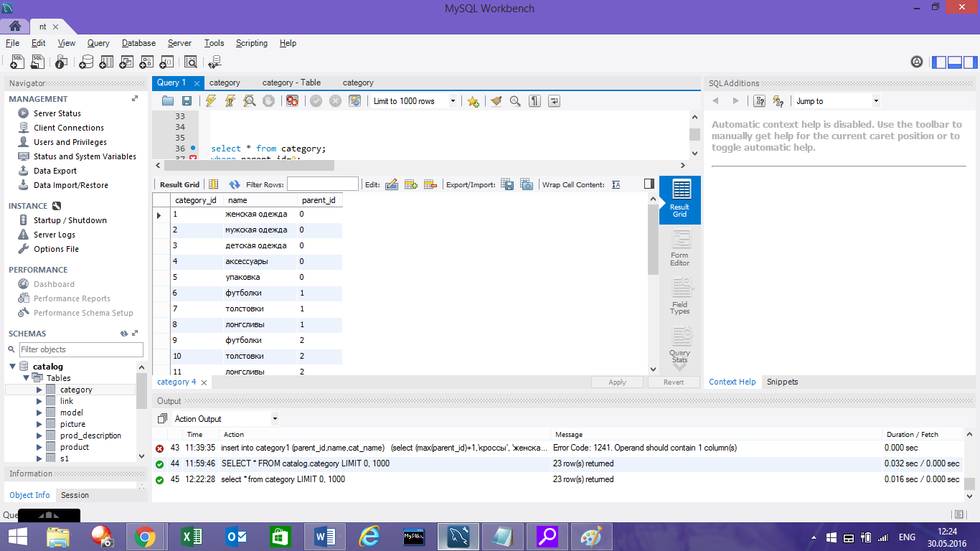
Task: Execute the SQL query with lightning bolt
Action: pyautogui.click(x=210, y=101)
